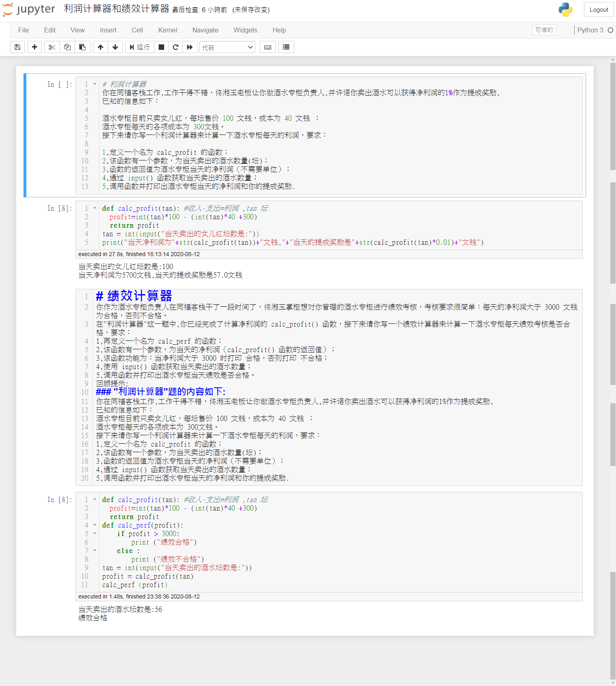Click the # 利润计算器 comment line
The width and height of the screenshot is (616, 686).
[x=124, y=84]
